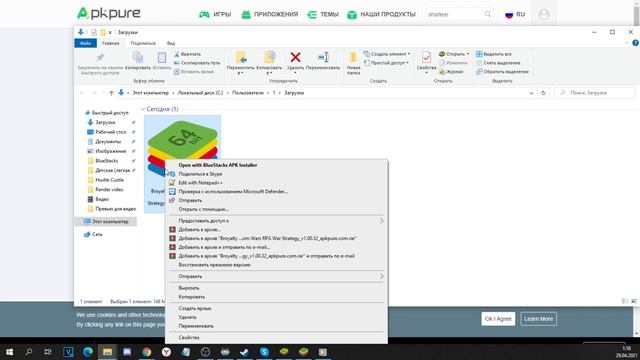Image resolution: width=640 pixels, height=360 pixels.
Task: Click Ok I Agree cookie button
Action: [x=498, y=319]
